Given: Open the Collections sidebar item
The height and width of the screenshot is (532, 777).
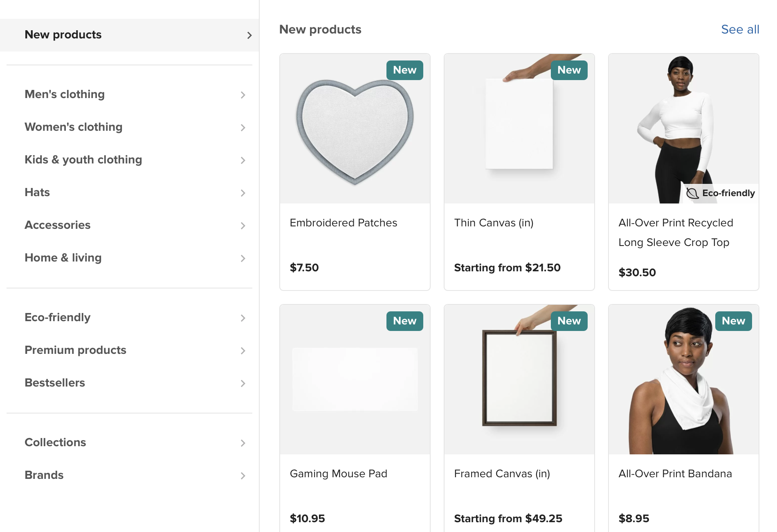Looking at the screenshot, I should click(x=55, y=443).
